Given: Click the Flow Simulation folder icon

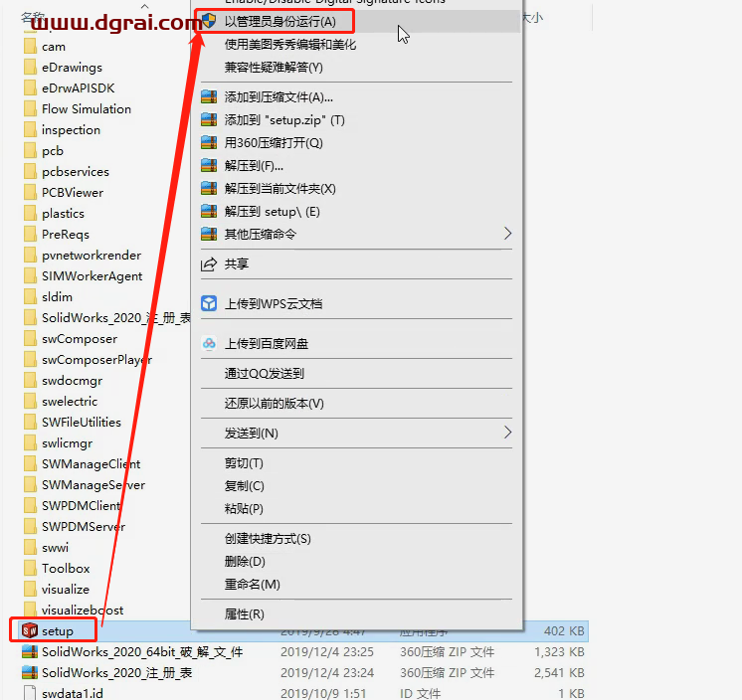Looking at the screenshot, I should [x=30, y=108].
